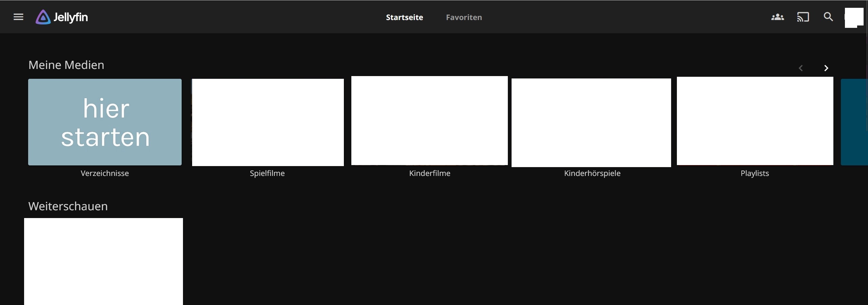This screenshot has height=305, width=868.
Task: Click the Jellyfin logo
Action: coord(62,17)
